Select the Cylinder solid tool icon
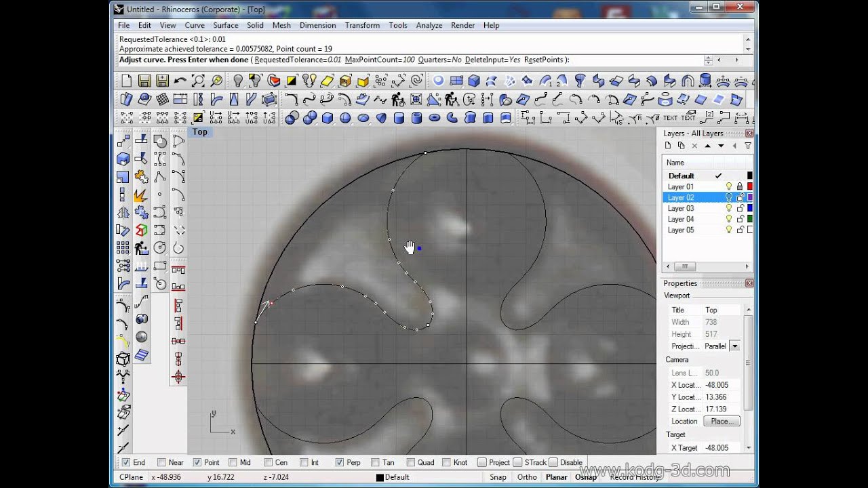The height and width of the screenshot is (488, 868). (x=399, y=117)
